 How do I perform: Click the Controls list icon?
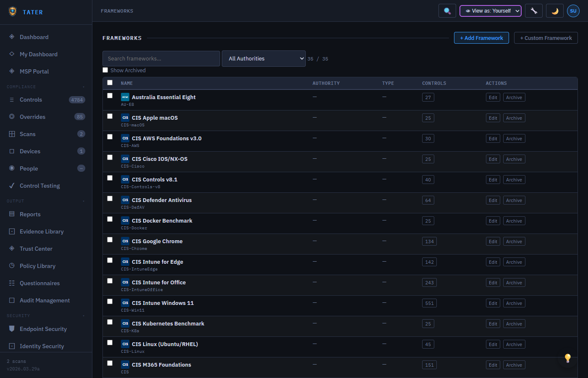pos(12,100)
